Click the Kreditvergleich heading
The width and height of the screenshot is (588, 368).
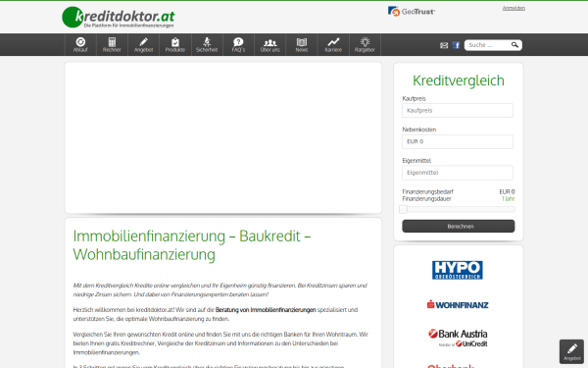pos(459,80)
